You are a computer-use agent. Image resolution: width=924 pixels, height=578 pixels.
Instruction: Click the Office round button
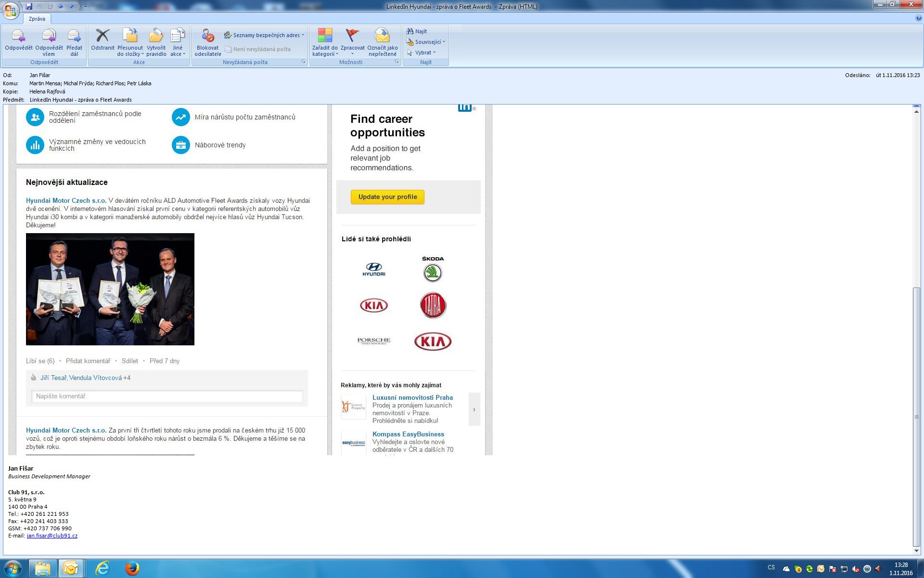10,10
